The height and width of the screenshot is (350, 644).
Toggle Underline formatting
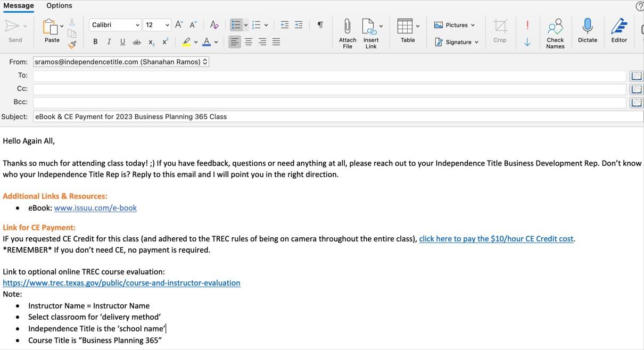(123, 42)
